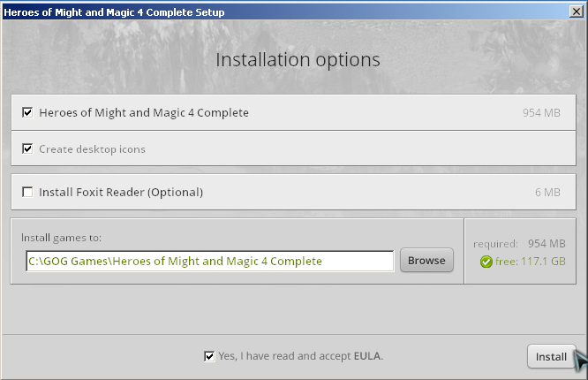Click the 'Yes, I have read and accept' text
Image resolution: width=588 pixels, height=380 pixels.
pyautogui.click(x=285, y=355)
